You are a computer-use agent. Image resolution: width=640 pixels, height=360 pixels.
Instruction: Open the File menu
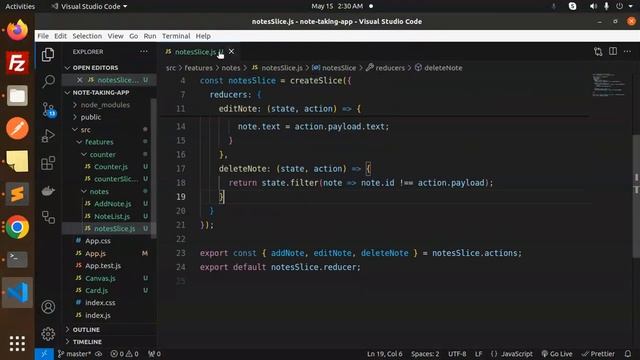(43, 36)
